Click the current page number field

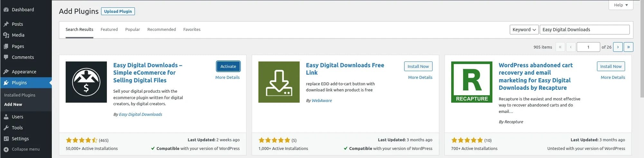click(588, 47)
